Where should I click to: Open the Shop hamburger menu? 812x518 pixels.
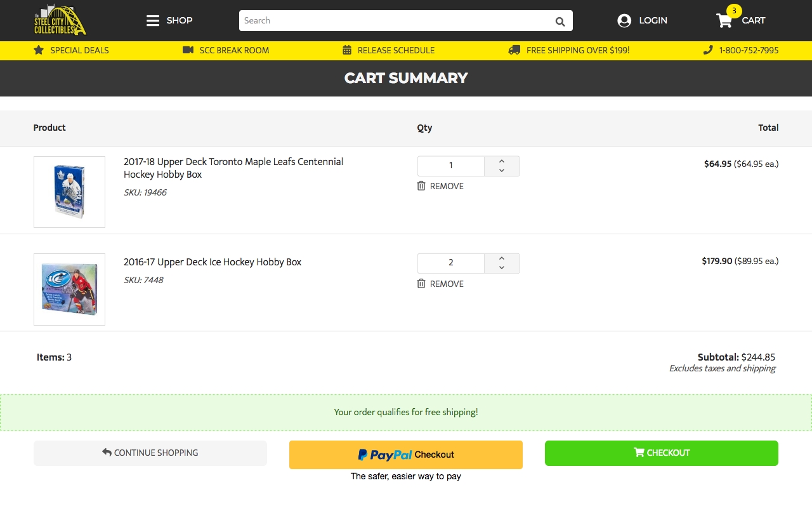(x=153, y=20)
